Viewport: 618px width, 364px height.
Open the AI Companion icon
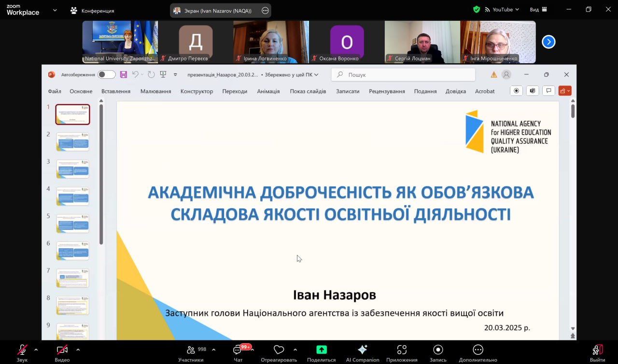(x=363, y=350)
